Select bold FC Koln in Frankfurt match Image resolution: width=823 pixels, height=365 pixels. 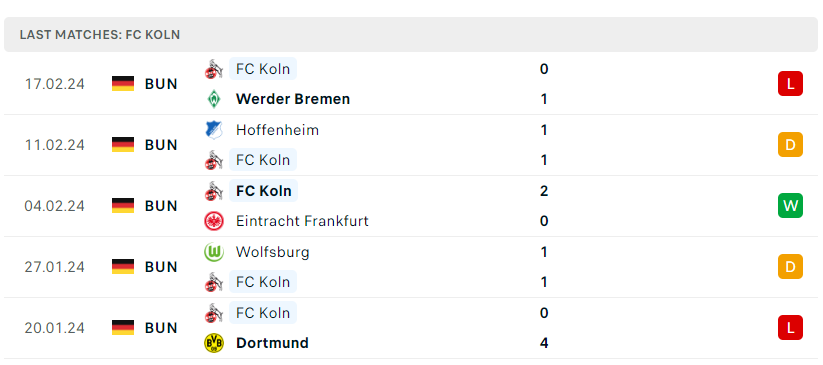click(x=263, y=191)
